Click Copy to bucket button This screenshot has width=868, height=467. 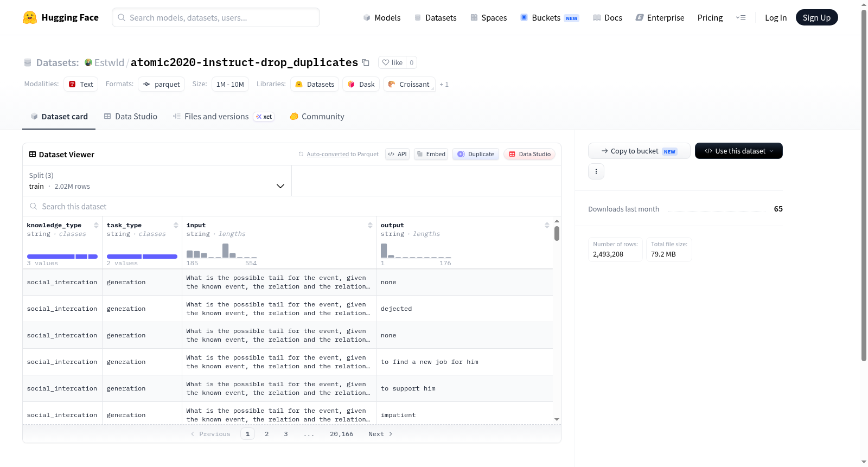pos(639,151)
